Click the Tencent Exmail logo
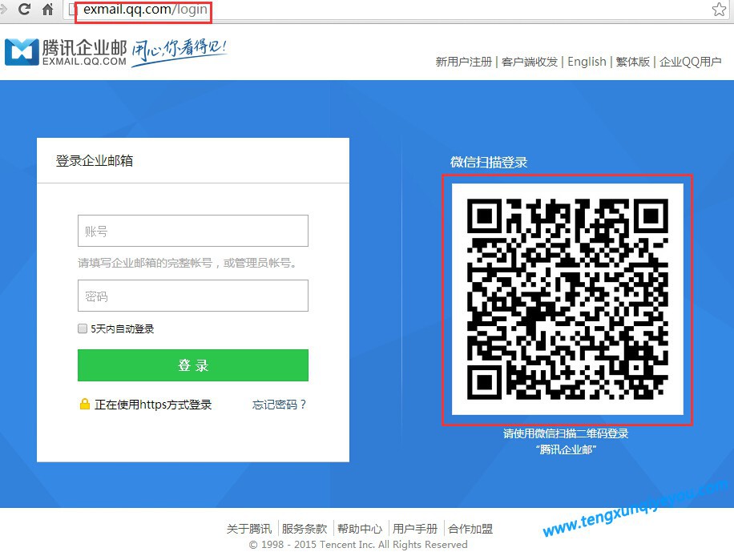734x560 pixels. click(66, 52)
